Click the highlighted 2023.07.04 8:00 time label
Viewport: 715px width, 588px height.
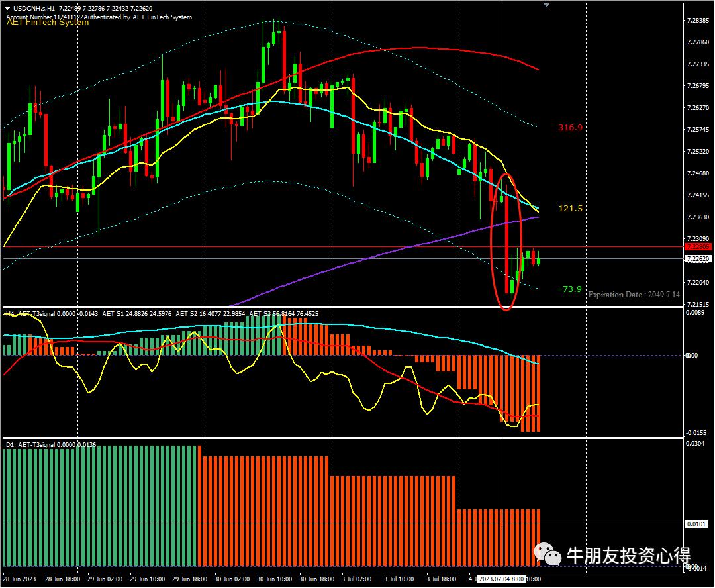(x=502, y=579)
